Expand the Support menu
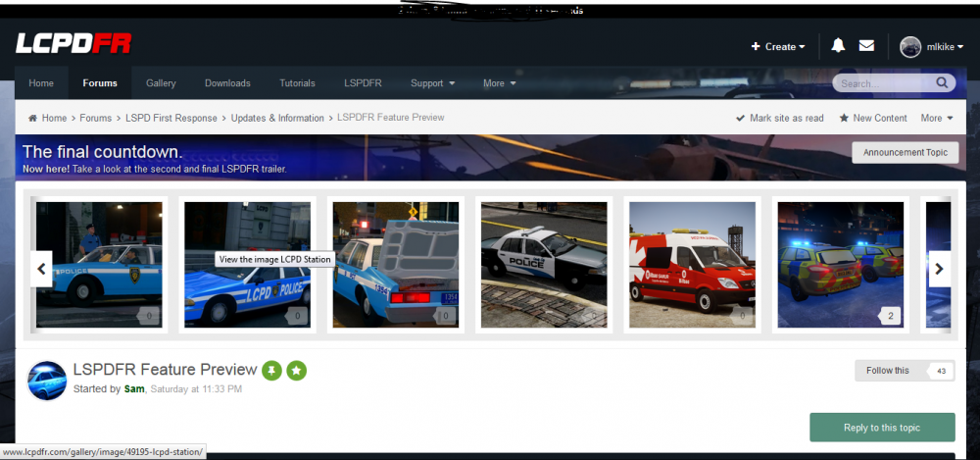This screenshot has width=980, height=460. point(432,83)
